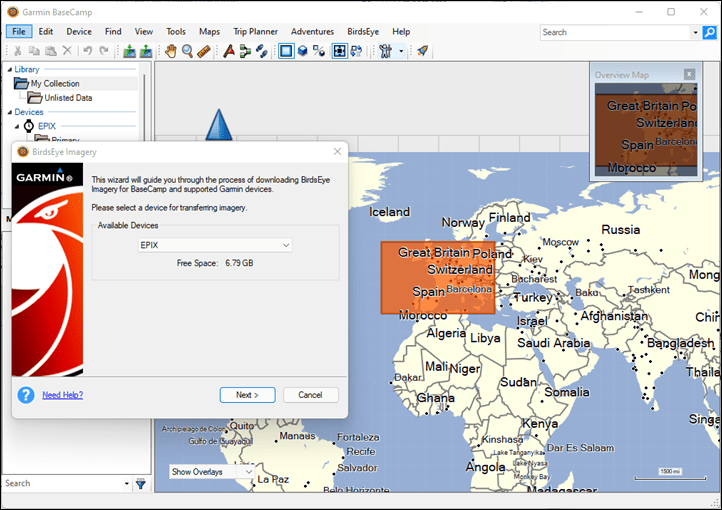Image resolution: width=722 pixels, height=510 pixels.
Task: Open the Show Overlays dropdown
Action: click(212, 472)
